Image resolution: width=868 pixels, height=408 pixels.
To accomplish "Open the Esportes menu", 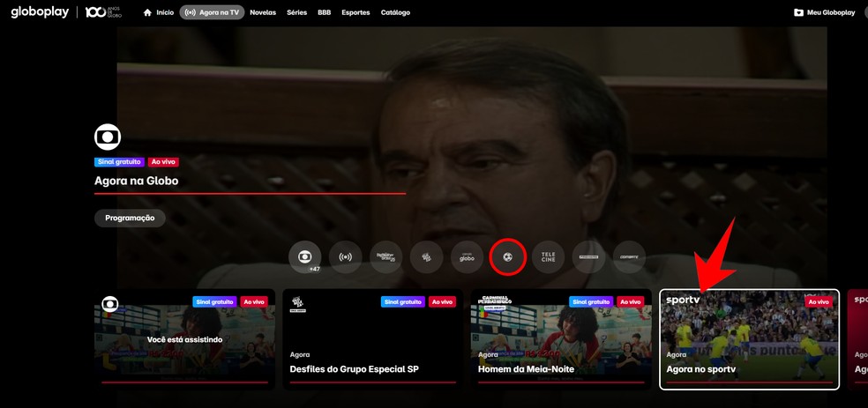I will coord(356,12).
